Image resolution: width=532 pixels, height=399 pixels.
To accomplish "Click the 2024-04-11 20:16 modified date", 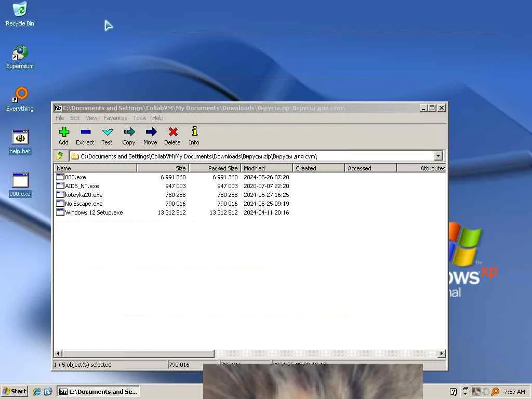I will point(267,212).
